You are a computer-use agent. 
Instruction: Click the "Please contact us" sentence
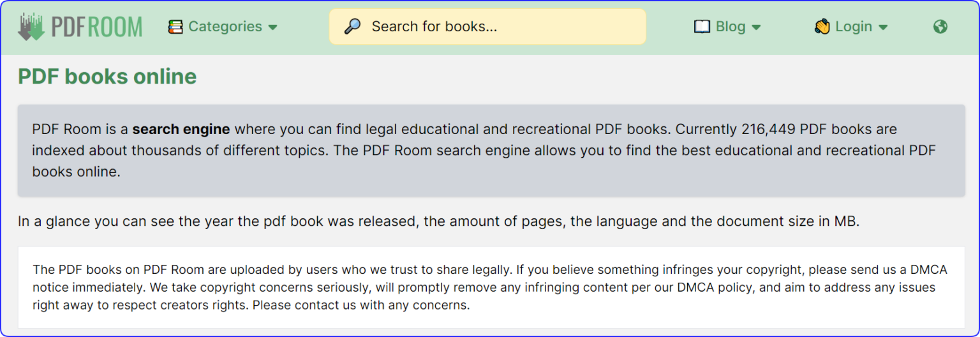[x=361, y=305]
